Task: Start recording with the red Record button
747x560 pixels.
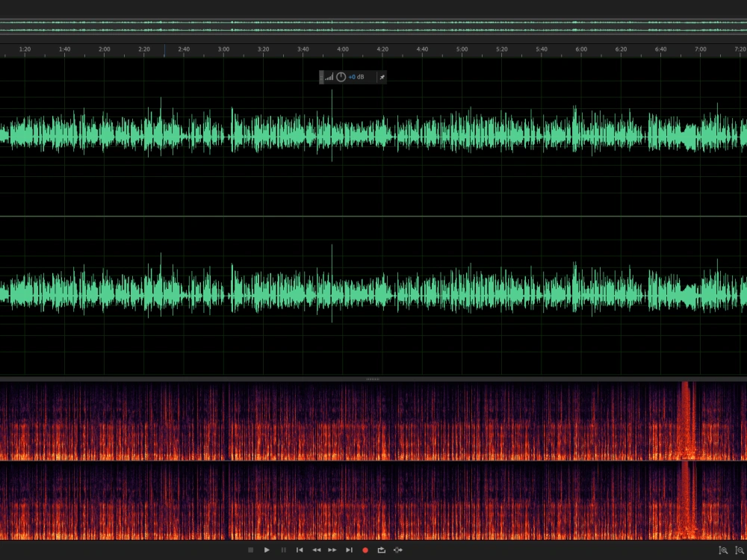Action: [x=365, y=550]
